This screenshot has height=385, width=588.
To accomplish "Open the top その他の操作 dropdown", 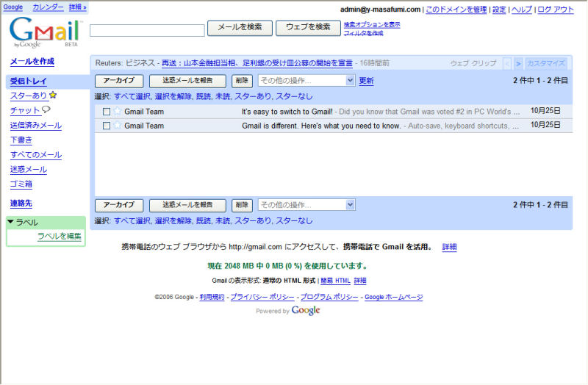I will [x=306, y=81].
